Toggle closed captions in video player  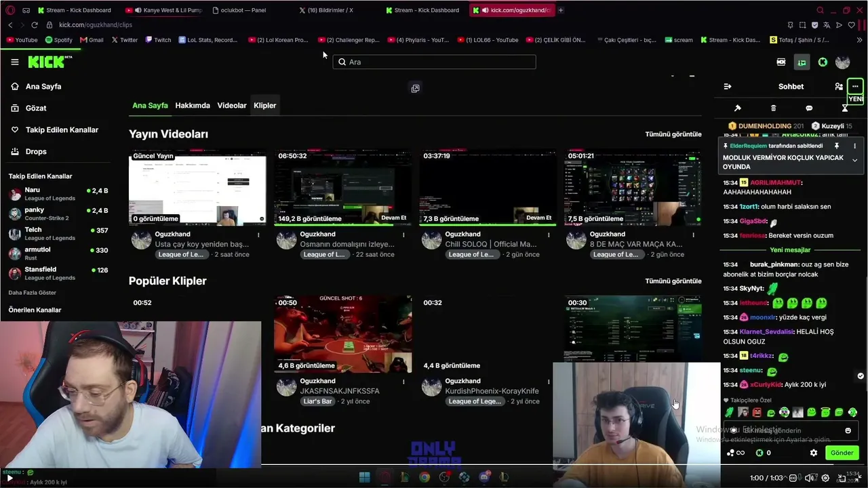point(793,478)
